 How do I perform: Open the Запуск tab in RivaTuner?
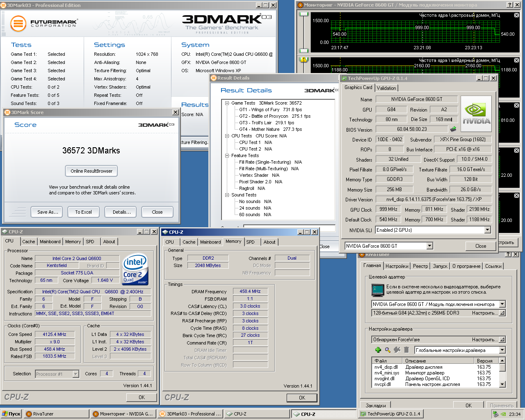(440, 266)
